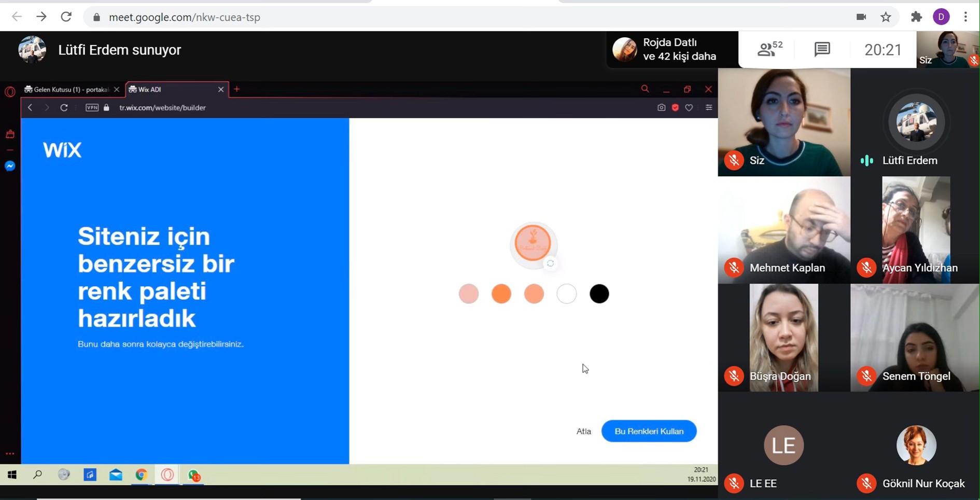Select the Lütfi Erdem participant tile avatar

point(916,122)
